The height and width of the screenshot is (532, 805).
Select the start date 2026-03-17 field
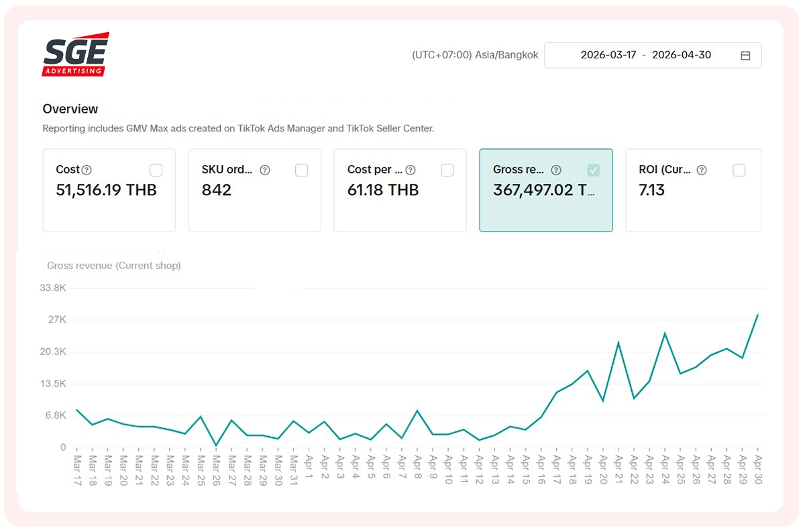(608, 55)
